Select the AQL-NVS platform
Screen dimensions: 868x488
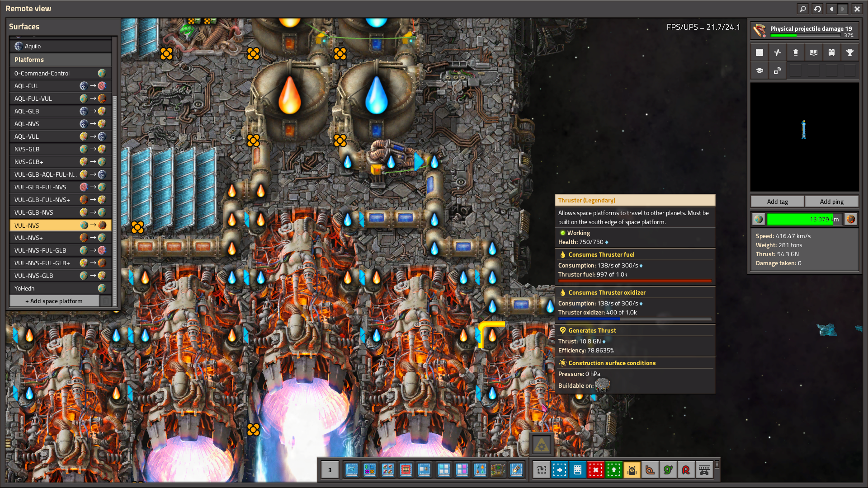[61, 124]
